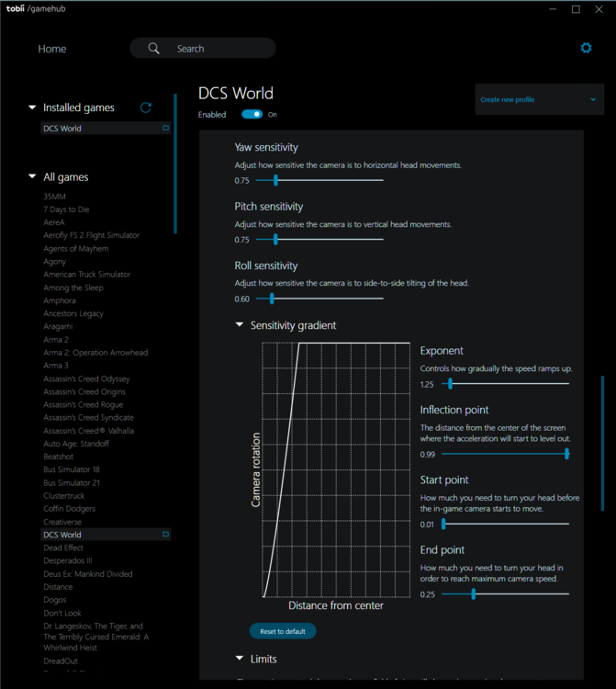Toggle the Enabled switch for DCS World
616x689 pixels.
(252, 115)
